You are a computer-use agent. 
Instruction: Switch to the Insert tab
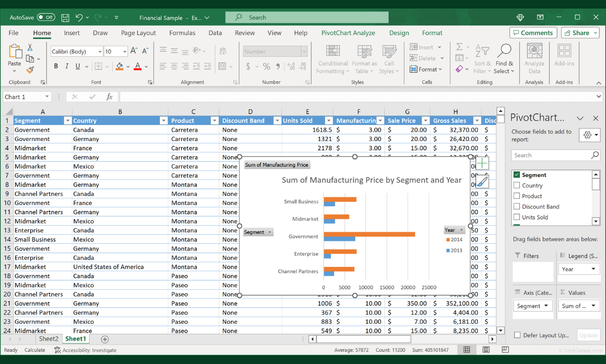(x=72, y=33)
